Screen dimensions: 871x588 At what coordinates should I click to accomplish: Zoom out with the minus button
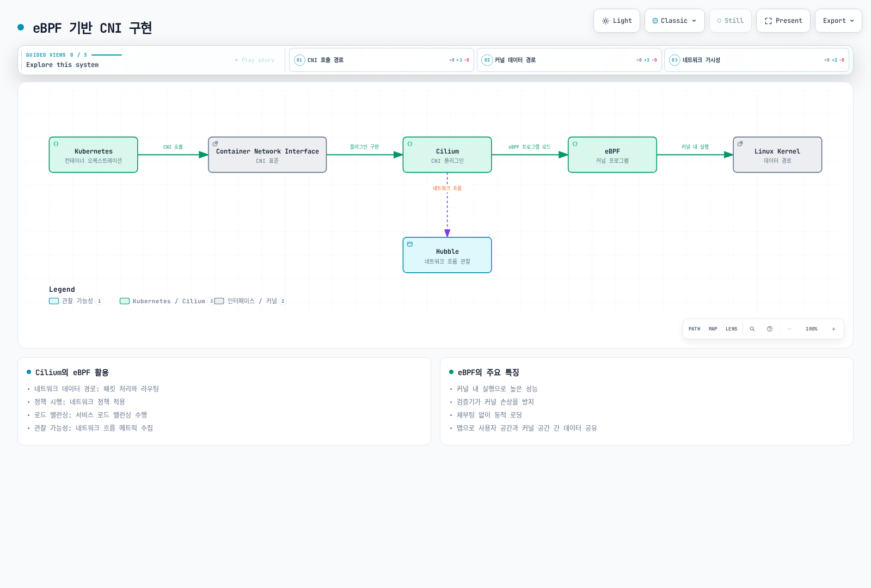click(789, 329)
